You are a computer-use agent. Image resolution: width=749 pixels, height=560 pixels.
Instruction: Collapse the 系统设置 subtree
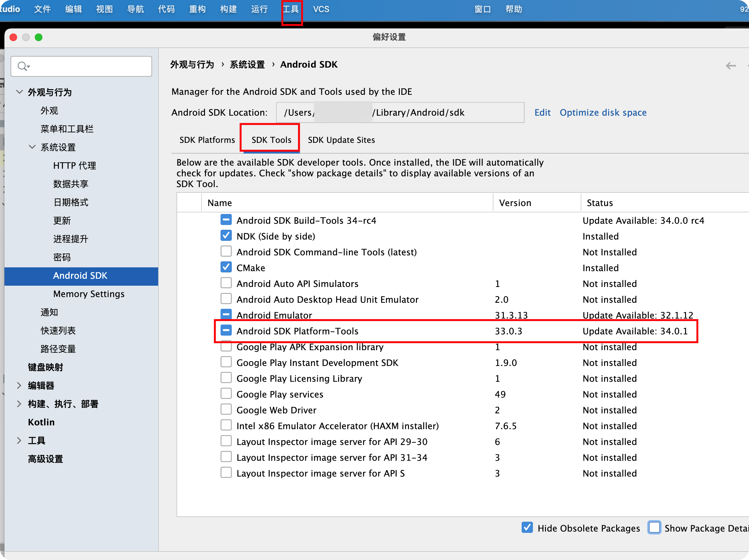click(x=32, y=147)
